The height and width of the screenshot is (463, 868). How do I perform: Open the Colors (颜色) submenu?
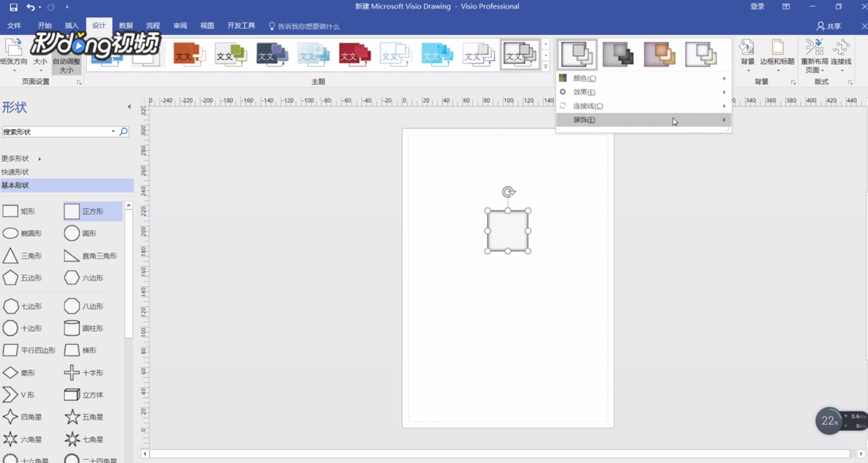(643, 78)
